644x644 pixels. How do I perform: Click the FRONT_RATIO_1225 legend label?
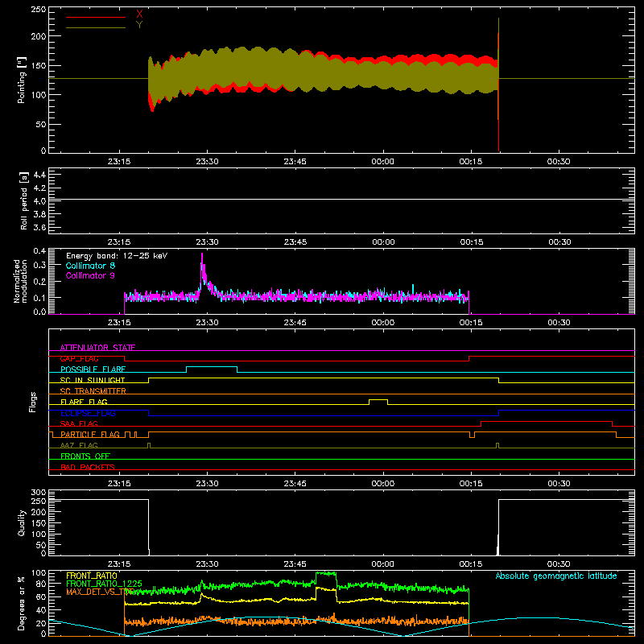[x=104, y=584]
